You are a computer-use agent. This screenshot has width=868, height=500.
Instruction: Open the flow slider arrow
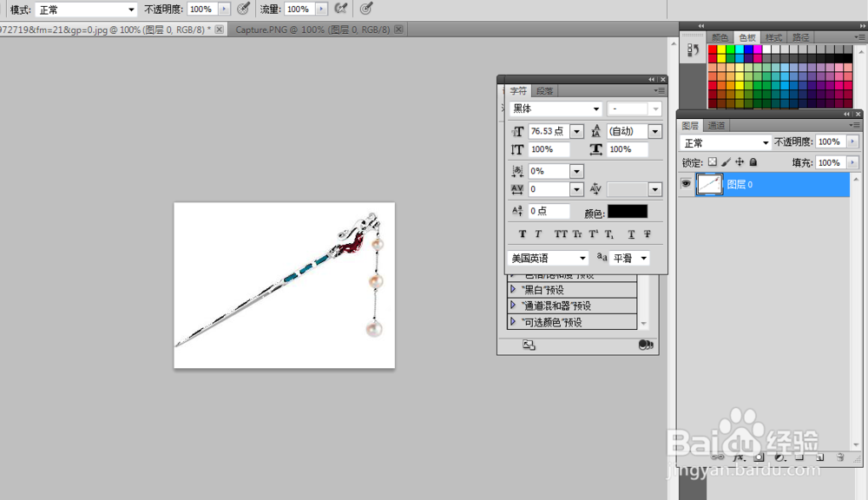tap(321, 9)
